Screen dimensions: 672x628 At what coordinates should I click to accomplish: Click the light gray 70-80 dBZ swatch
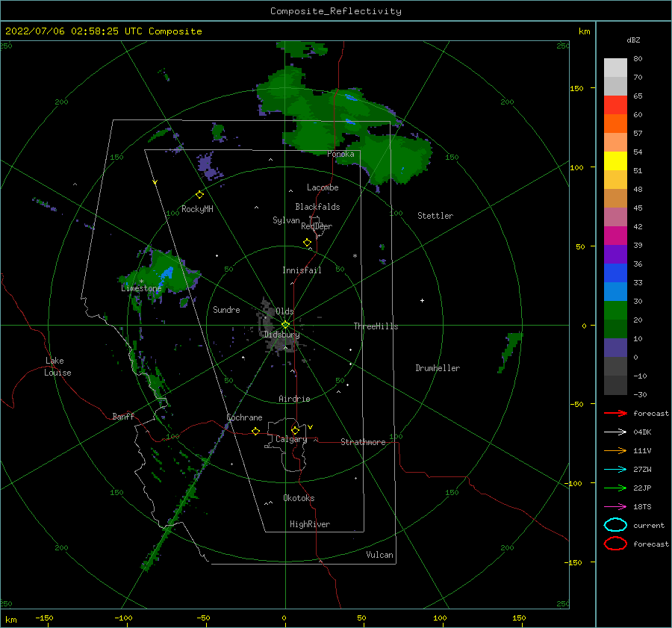[x=615, y=67]
